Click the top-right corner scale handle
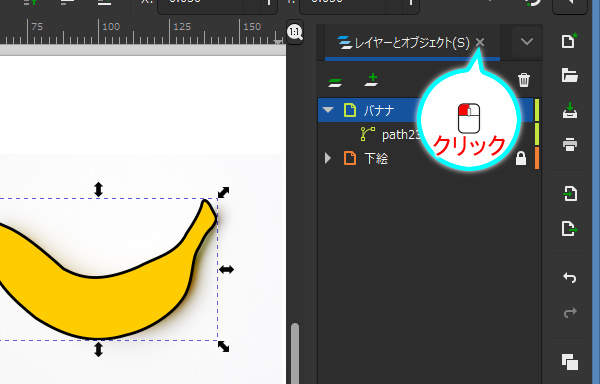Image resolution: width=600 pixels, height=384 pixels. [223, 192]
